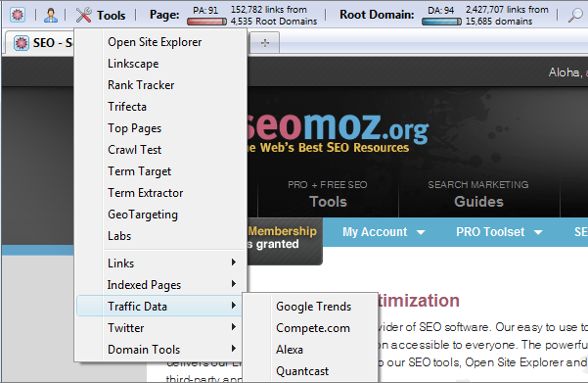Open the PRO Toolset dropdown

(499, 232)
